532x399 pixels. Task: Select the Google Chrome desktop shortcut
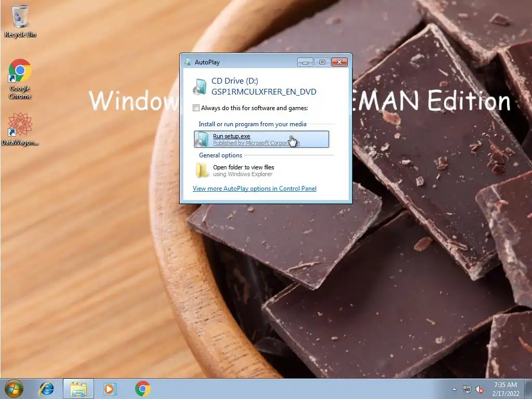tap(20, 79)
